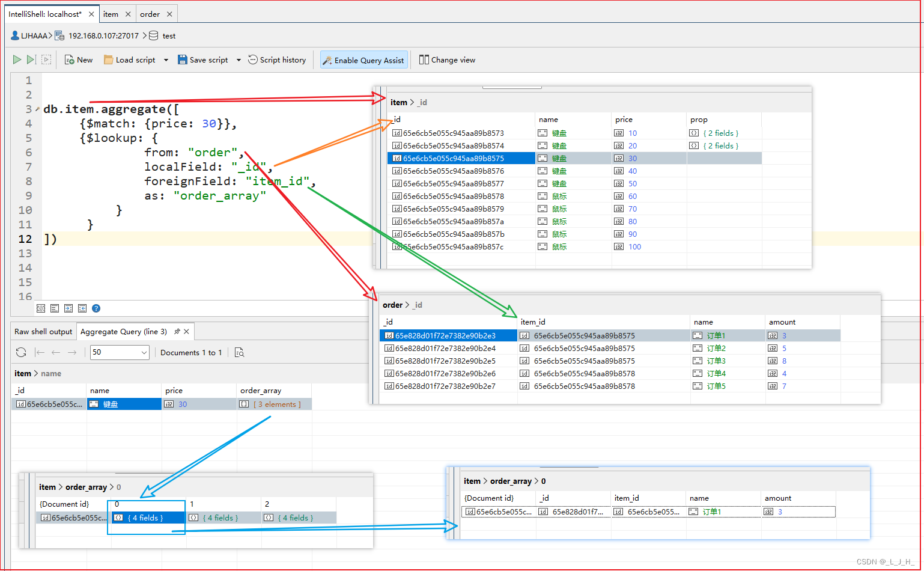Open the Load script dropdown arrow
Image resolution: width=924 pixels, height=571 pixels.
(x=166, y=60)
